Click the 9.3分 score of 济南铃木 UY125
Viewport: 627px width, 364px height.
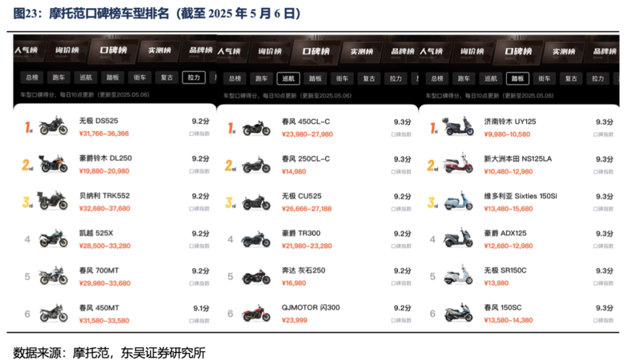604,122
